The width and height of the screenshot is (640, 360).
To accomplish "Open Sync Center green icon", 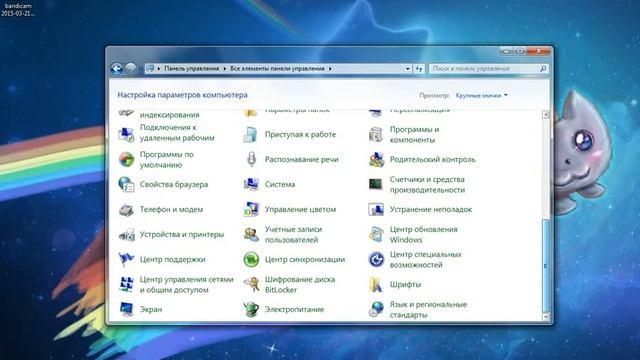I will coord(251,260).
